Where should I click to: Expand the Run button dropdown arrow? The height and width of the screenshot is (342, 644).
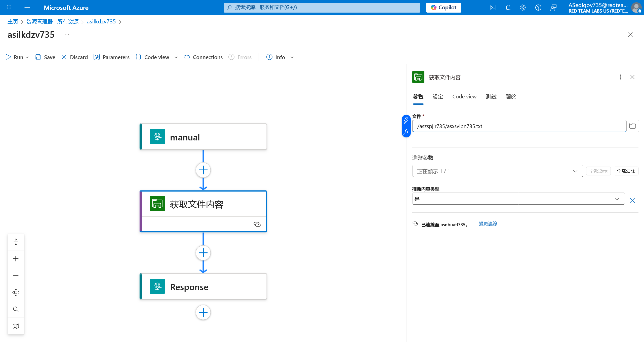pos(27,57)
